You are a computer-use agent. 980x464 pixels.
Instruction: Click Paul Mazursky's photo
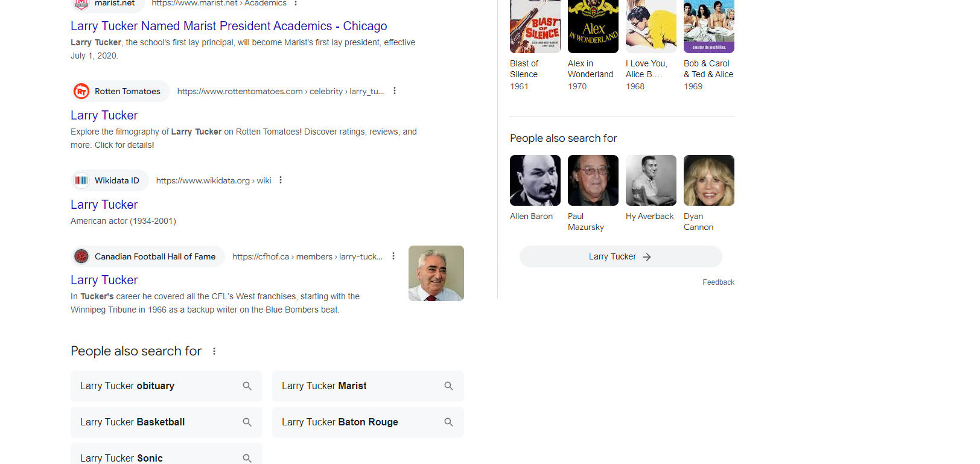click(x=593, y=180)
